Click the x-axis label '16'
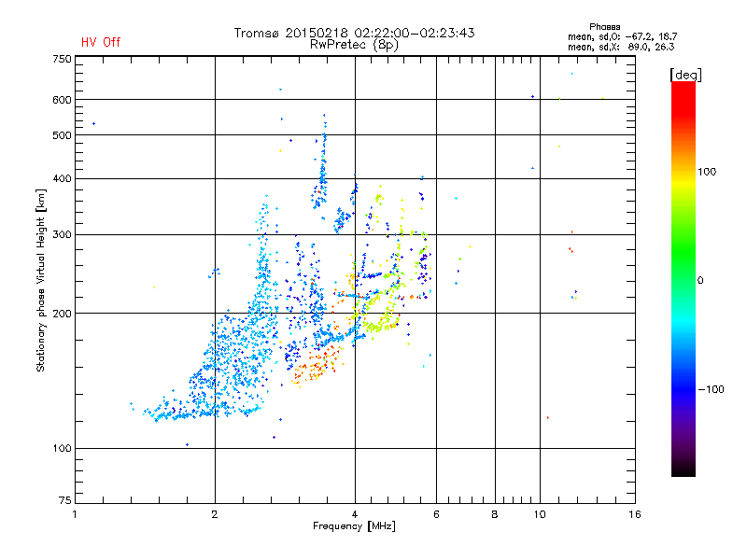Screen dimensions: 747x560 (x=635, y=514)
